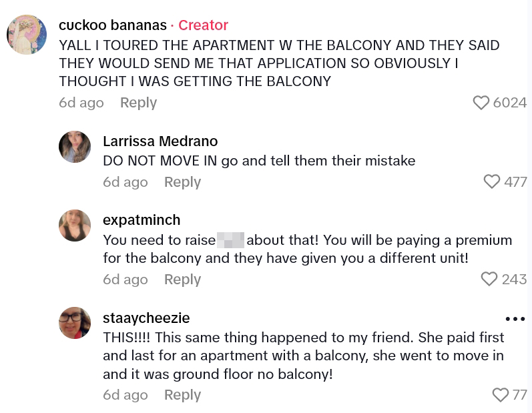
Task: Click the 477 like count
Action: (515, 181)
